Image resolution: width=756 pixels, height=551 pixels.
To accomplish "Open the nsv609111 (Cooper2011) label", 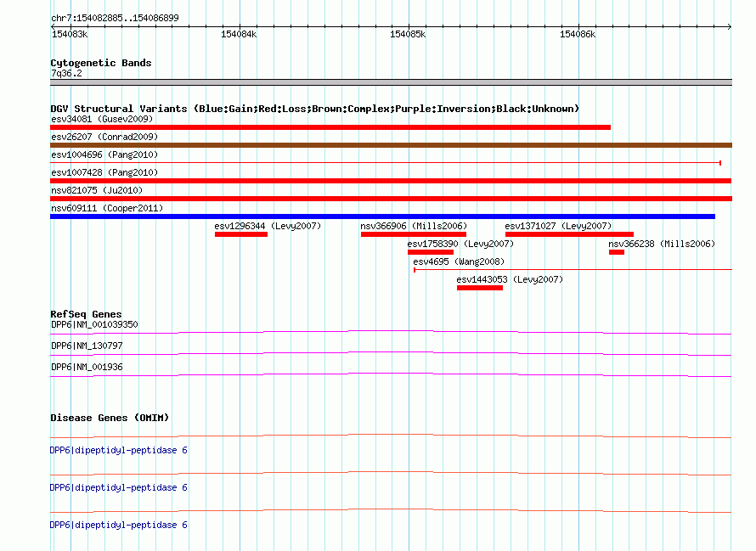I will pyautogui.click(x=107, y=208).
